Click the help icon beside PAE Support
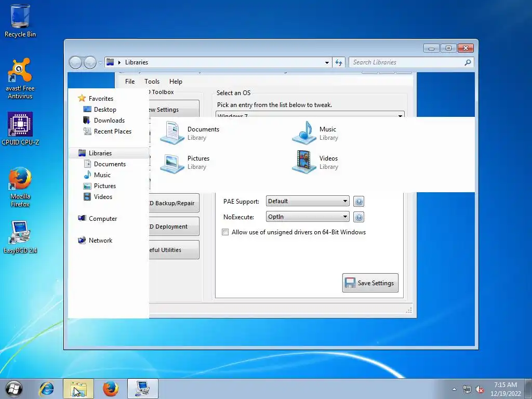 click(x=358, y=202)
